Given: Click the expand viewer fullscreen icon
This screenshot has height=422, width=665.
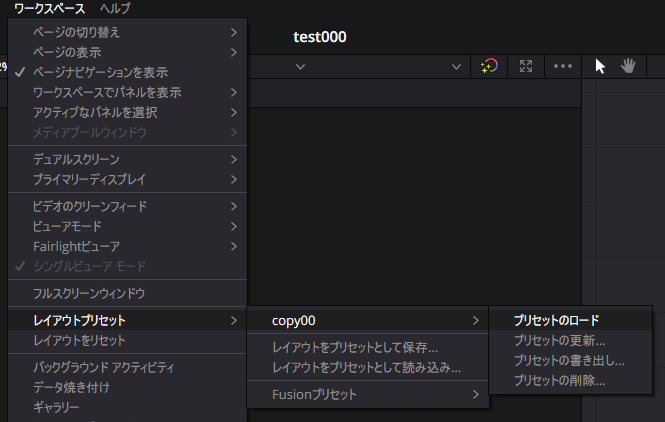Looking at the screenshot, I should [526, 66].
